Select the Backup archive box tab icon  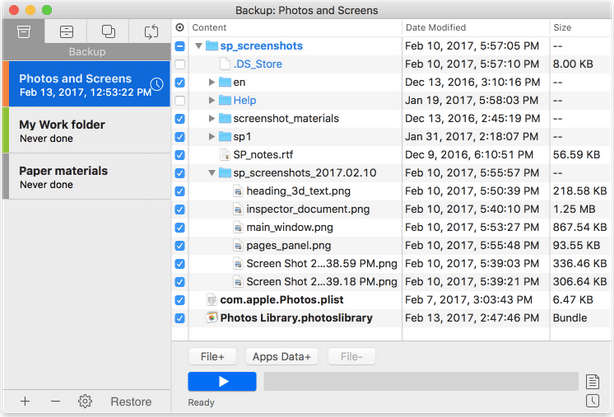[23, 32]
